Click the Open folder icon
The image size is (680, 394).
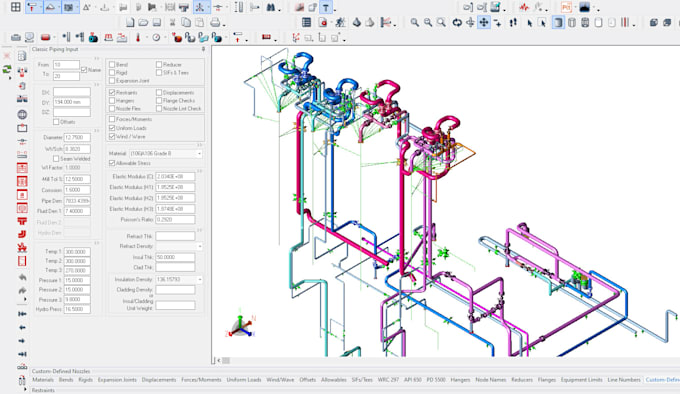(143, 23)
